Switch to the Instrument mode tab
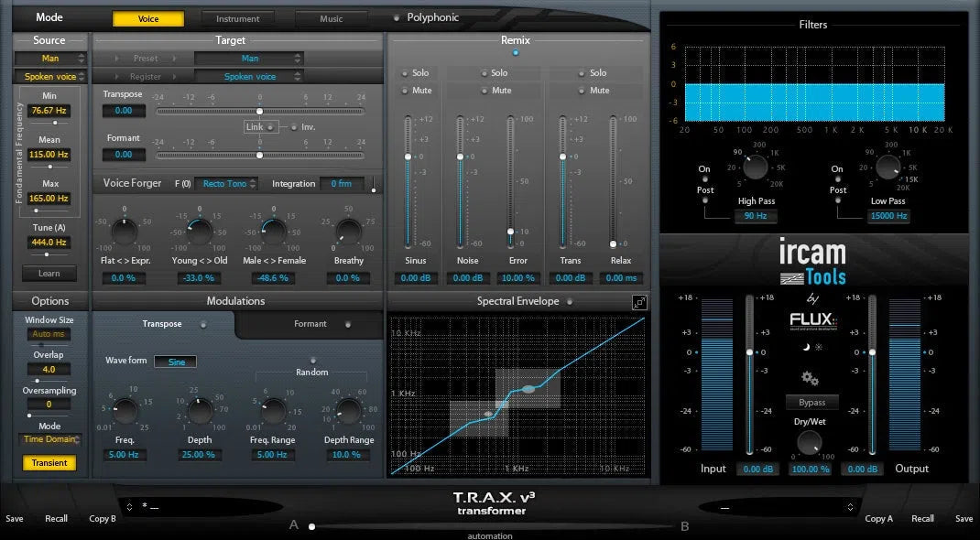 click(238, 16)
